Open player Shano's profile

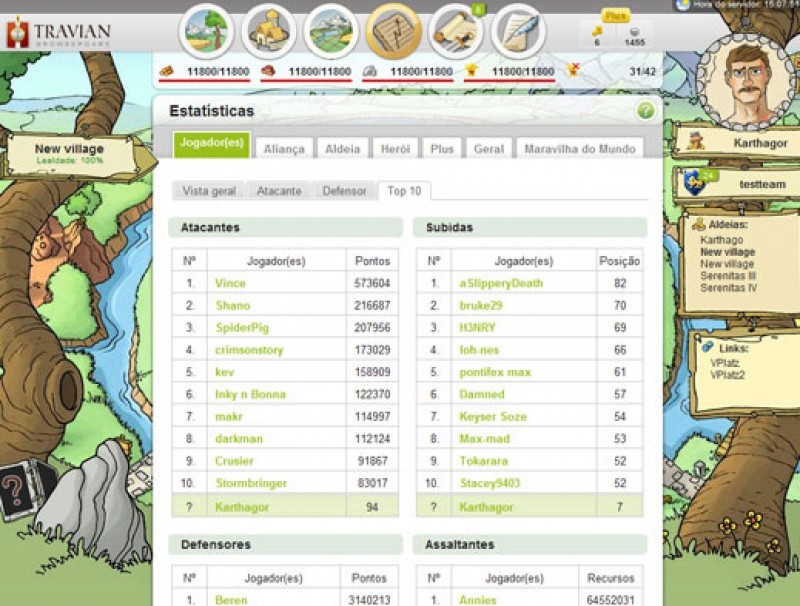(233, 306)
